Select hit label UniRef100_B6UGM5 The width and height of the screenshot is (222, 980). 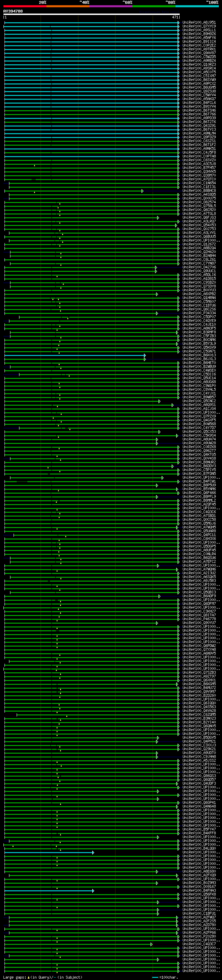(x=199, y=88)
